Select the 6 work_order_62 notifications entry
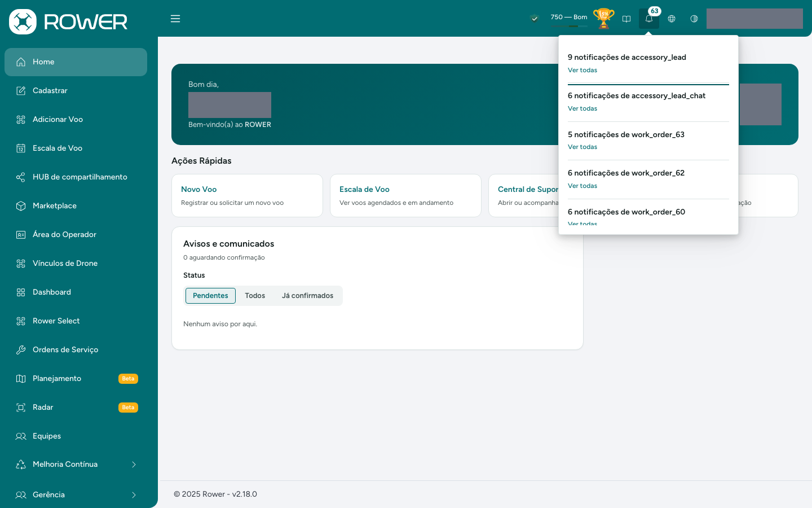The height and width of the screenshot is (508, 812). pyautogui.click(x=626, y=173)
